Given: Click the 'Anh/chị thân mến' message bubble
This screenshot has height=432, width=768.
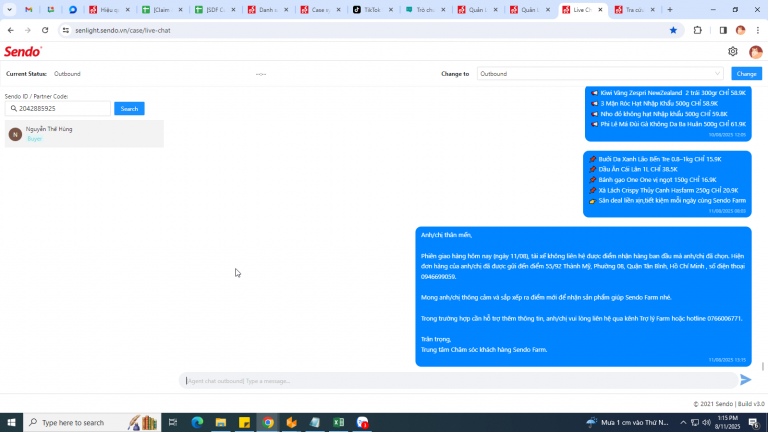Looking at the screenshot, I should tap(583, 296).
